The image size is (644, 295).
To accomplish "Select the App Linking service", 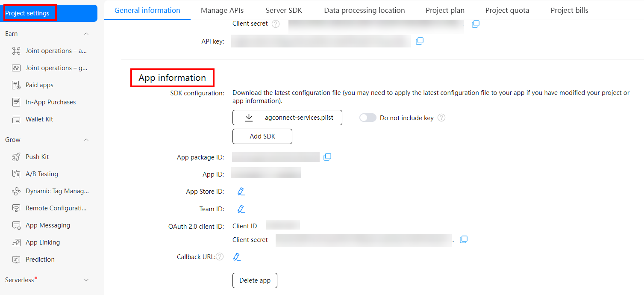I will pos(43,242).
